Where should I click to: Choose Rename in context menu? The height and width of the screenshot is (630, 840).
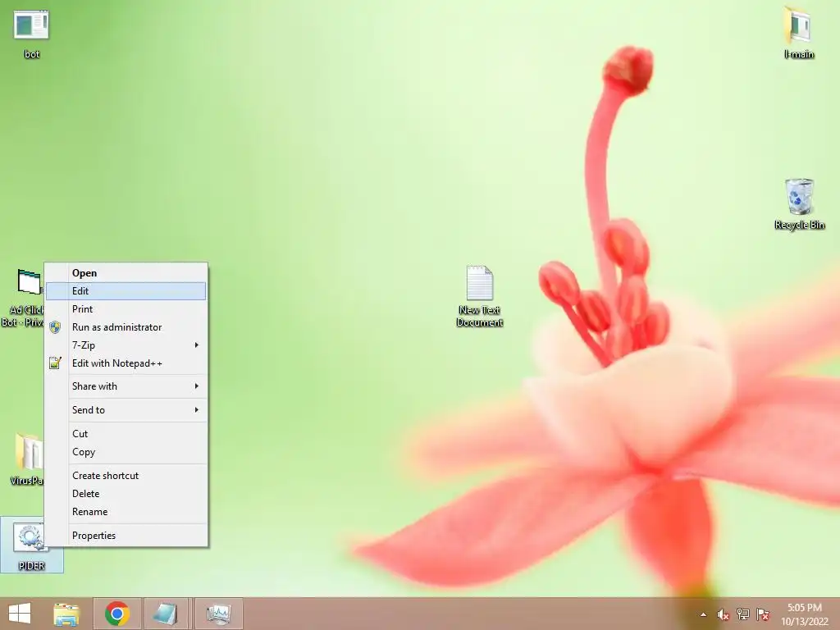(126, 512)
